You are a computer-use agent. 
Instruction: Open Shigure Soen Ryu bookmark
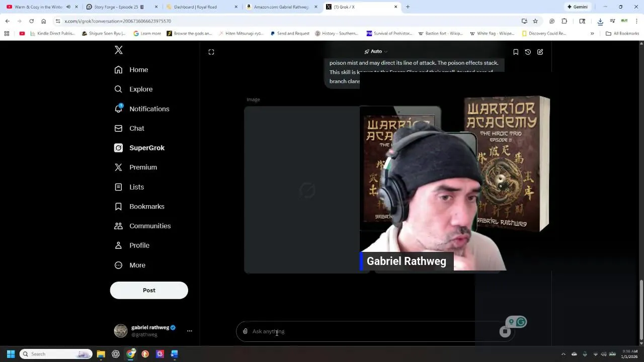(104, 34)
